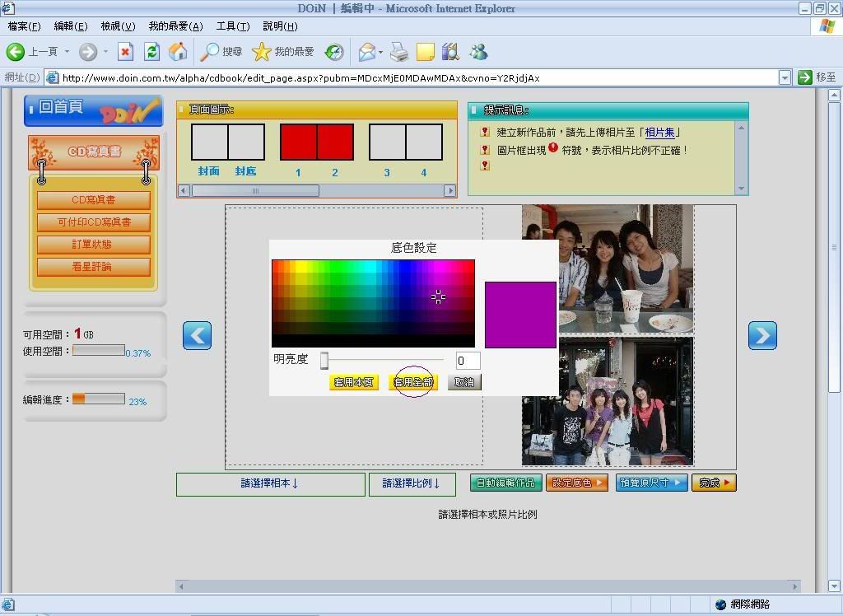Click the IE Stop loading icon
The width and height of the screenshot is (843, 616).
(x=125, y=52)
